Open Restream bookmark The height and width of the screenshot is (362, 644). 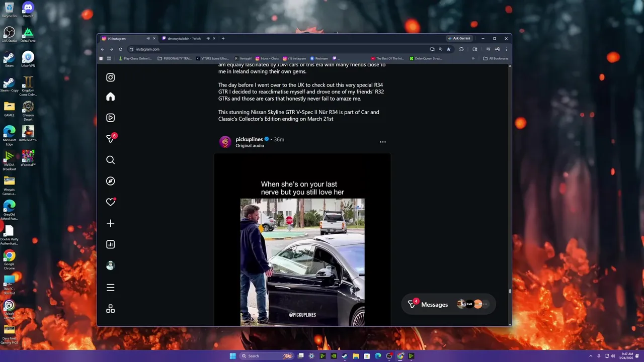319,58
